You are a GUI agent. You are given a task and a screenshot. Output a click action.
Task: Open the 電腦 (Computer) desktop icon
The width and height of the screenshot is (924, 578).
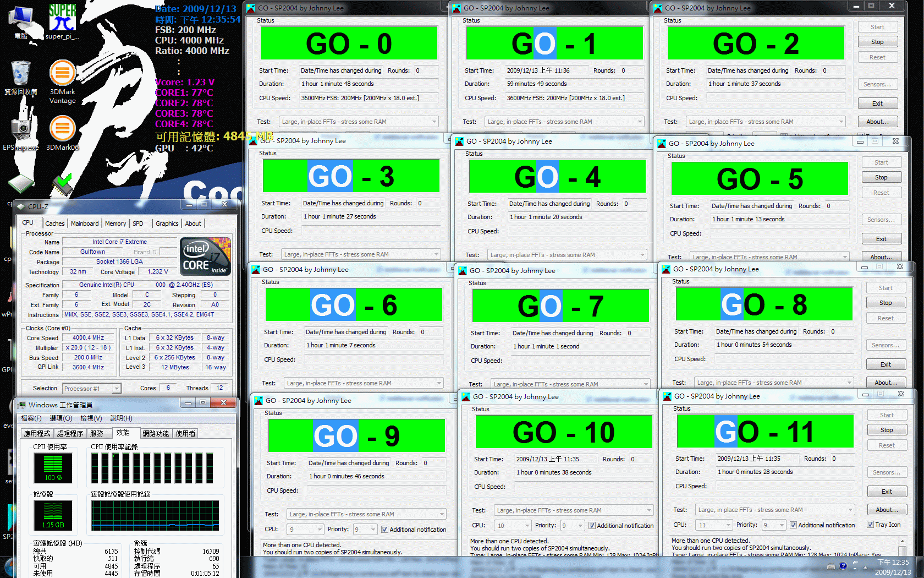[x=21, y=21]
